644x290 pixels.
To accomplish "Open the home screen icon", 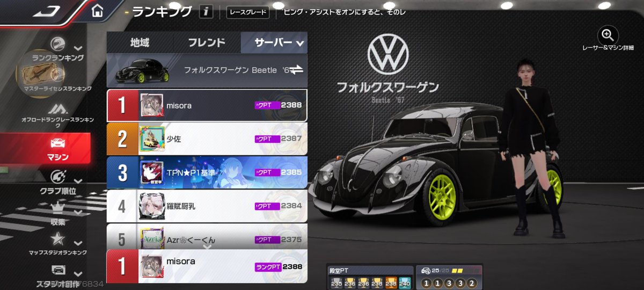I will [97, 11].
